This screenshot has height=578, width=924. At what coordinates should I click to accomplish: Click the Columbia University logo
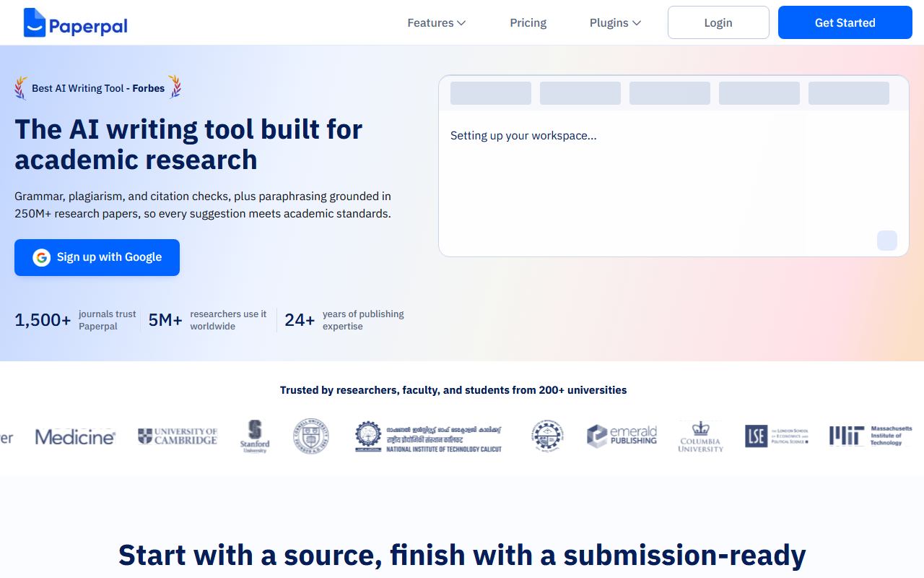(x=701, y=436)
